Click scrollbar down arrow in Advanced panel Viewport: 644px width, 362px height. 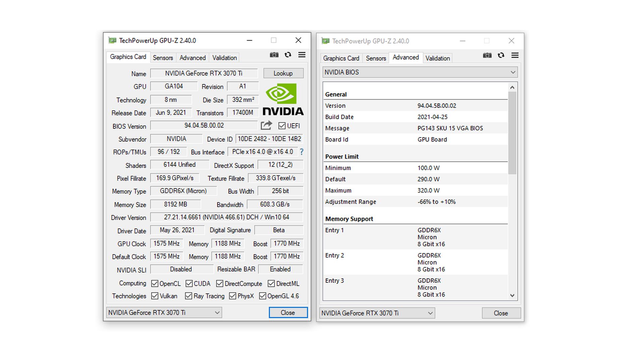pyautogui.click(x=512, y=295)
